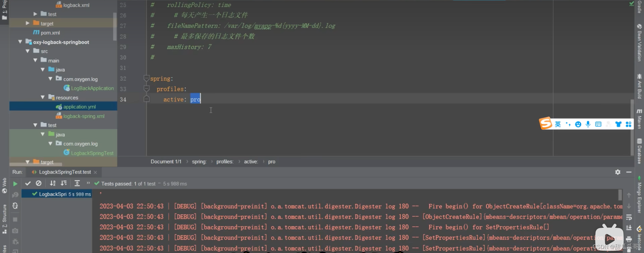Open the LogbackSpringTest class in the tree

point(89,153)
